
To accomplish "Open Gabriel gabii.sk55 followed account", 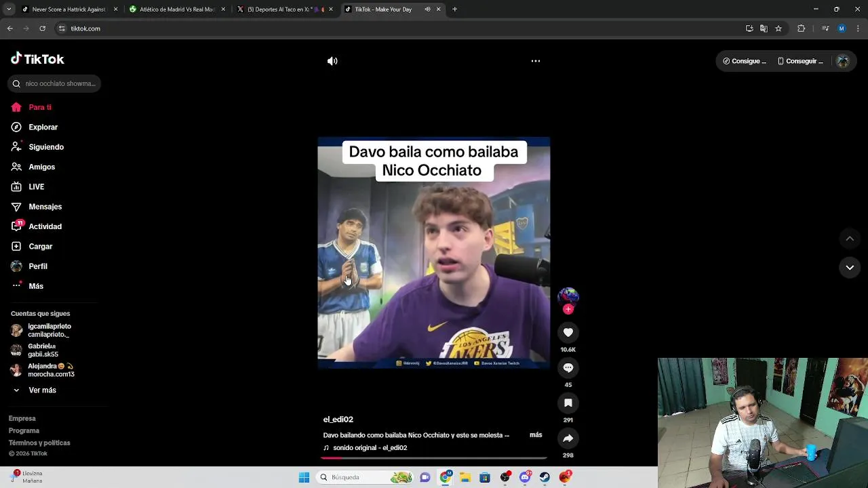I will [35, 350].
